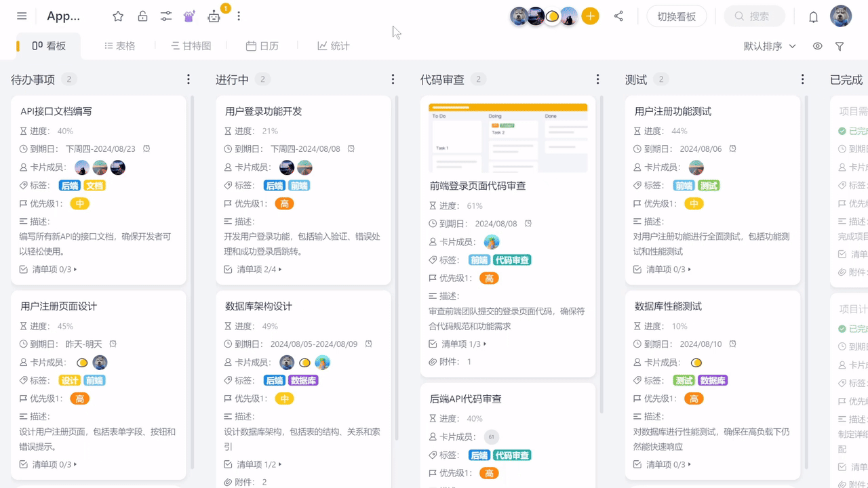
Task: Click the 代码审查 tag on 后端API代码审查 card
Action: 512,455
